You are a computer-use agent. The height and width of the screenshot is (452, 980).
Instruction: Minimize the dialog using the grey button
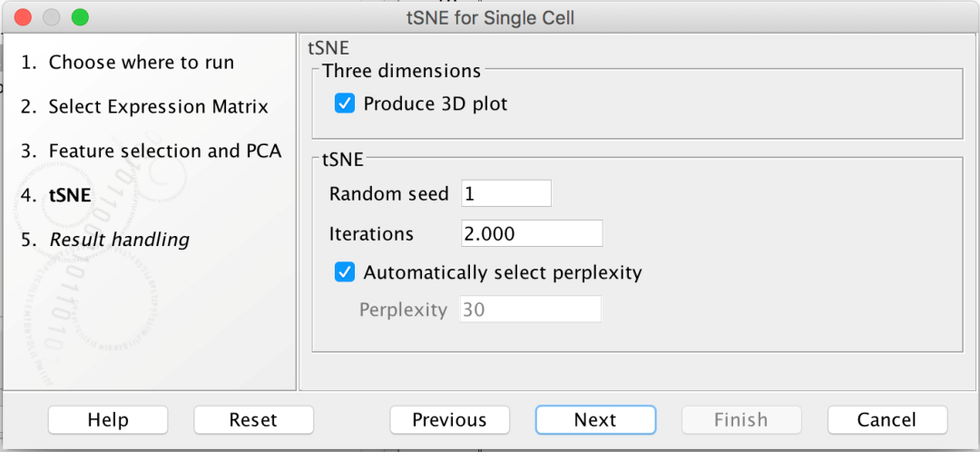tap(52, 17)
